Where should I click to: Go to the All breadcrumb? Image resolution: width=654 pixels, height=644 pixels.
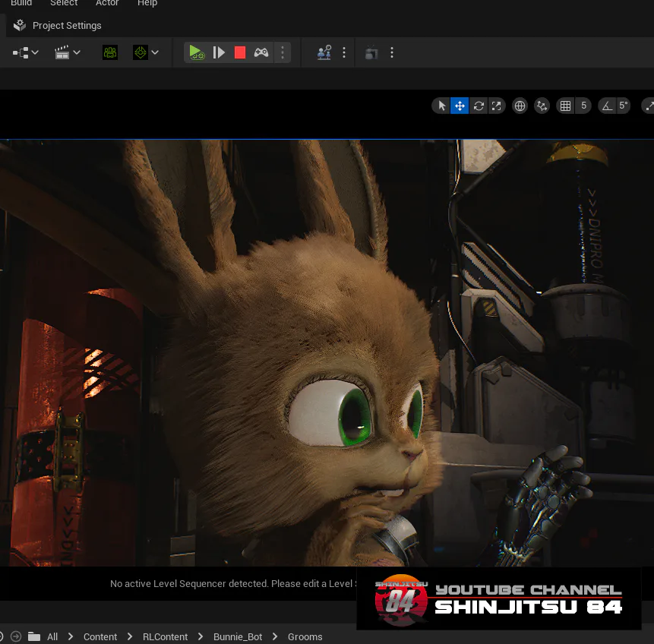(52, 637)
